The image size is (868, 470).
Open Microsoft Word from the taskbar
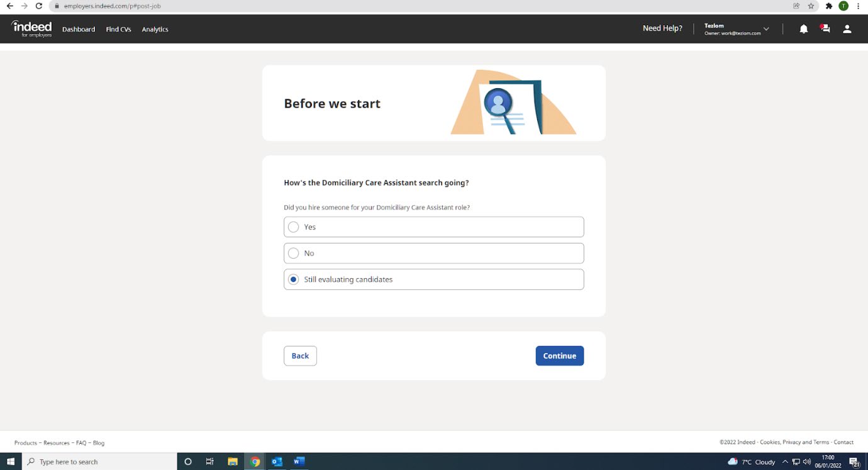(299, 462)
